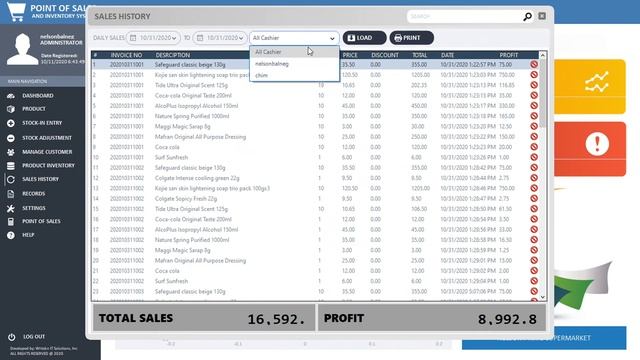This screenshot has width=640, height=360.
Task: Close the Sales History window
Action: 542,16
